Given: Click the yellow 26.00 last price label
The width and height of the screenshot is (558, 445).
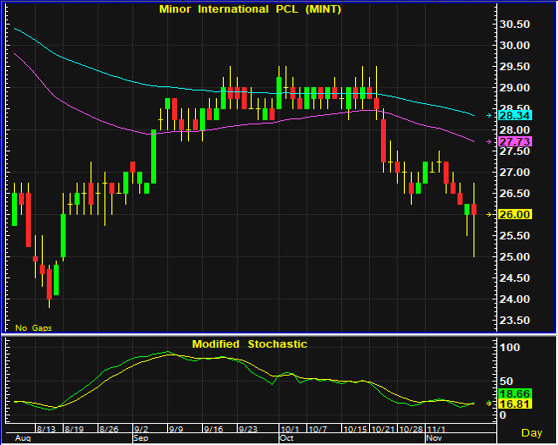Looking at the screenshot, I should [x=515, y=214].
